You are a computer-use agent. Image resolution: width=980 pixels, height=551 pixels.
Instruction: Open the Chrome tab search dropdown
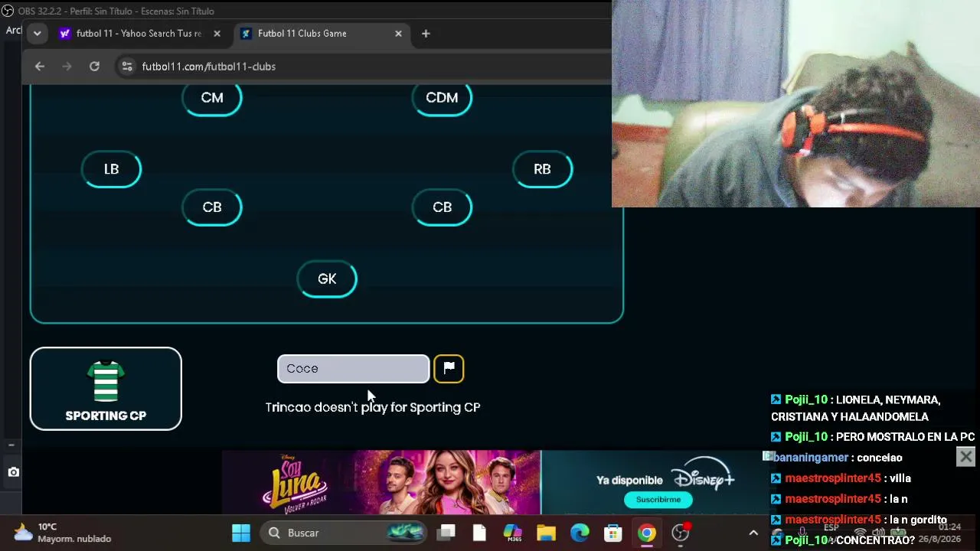click(x=37, y=34)
